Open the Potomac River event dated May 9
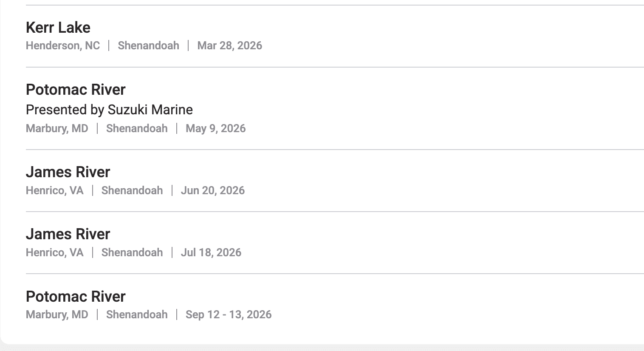Screen dimensions: 644x351 pos(76,90)
